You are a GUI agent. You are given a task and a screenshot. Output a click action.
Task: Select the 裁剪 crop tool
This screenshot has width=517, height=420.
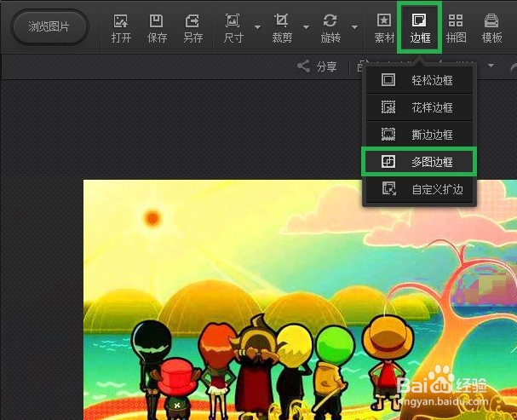click(282, 29)
